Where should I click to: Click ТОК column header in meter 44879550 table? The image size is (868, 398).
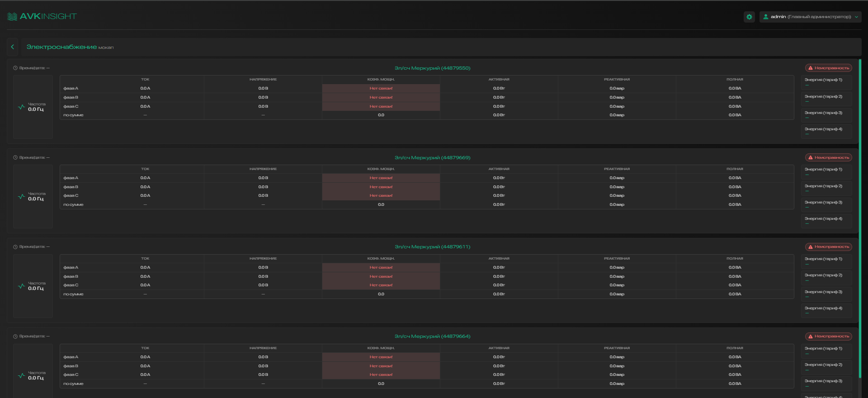[x=145, y=80]
